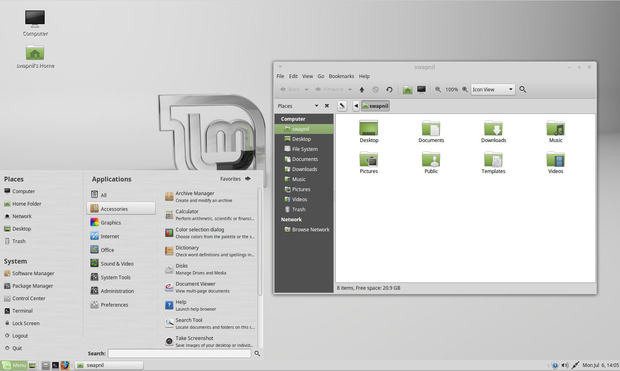
Task: Click the Accessories category in menu
Action: [121, 208]
